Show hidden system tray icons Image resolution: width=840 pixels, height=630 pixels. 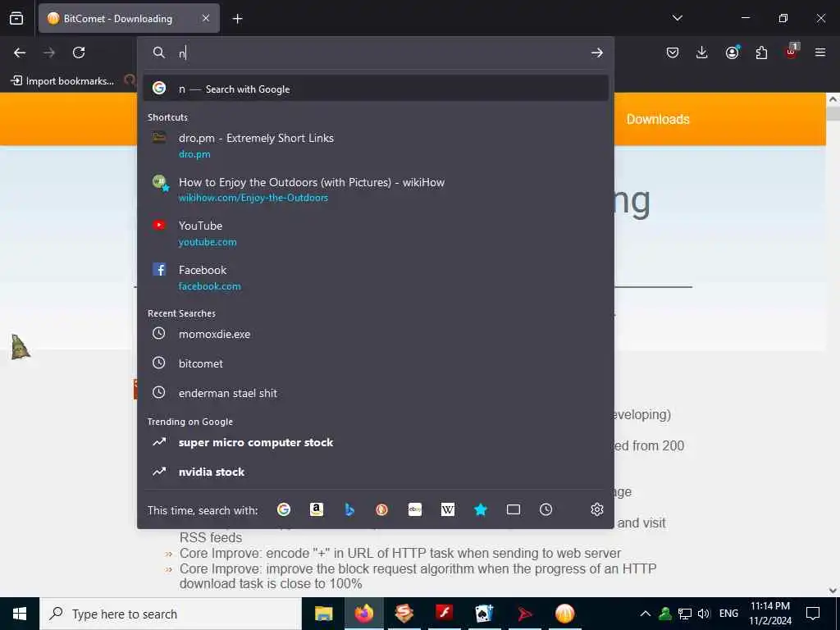[646, 614]
